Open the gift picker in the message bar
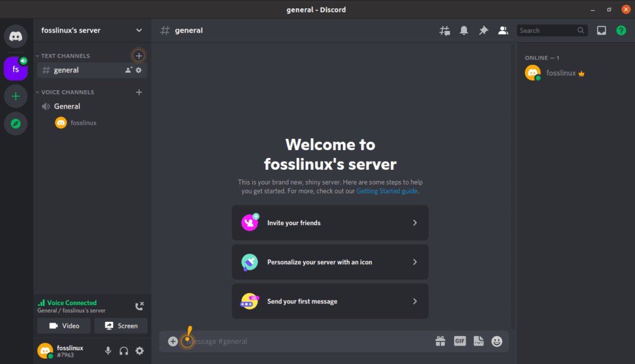 point(441,341)
